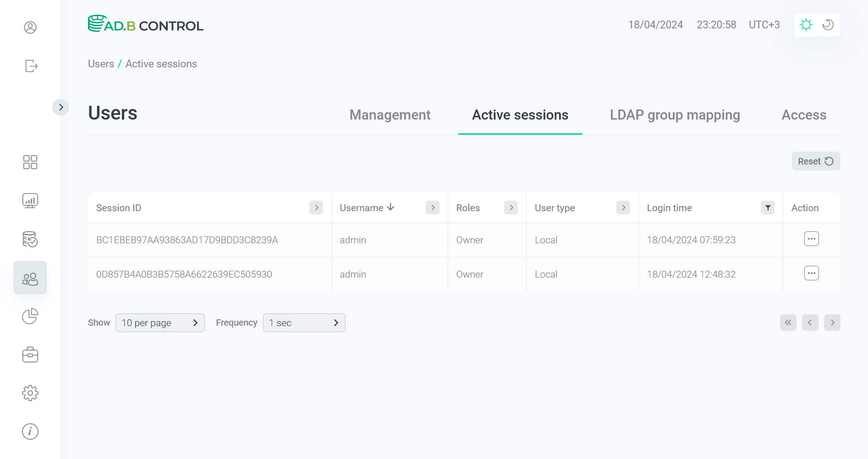The width and height of the screenshot is (868, 459).
Task: Select the highlighted Users icon in sidebar
Action: [x=30, y=277]
